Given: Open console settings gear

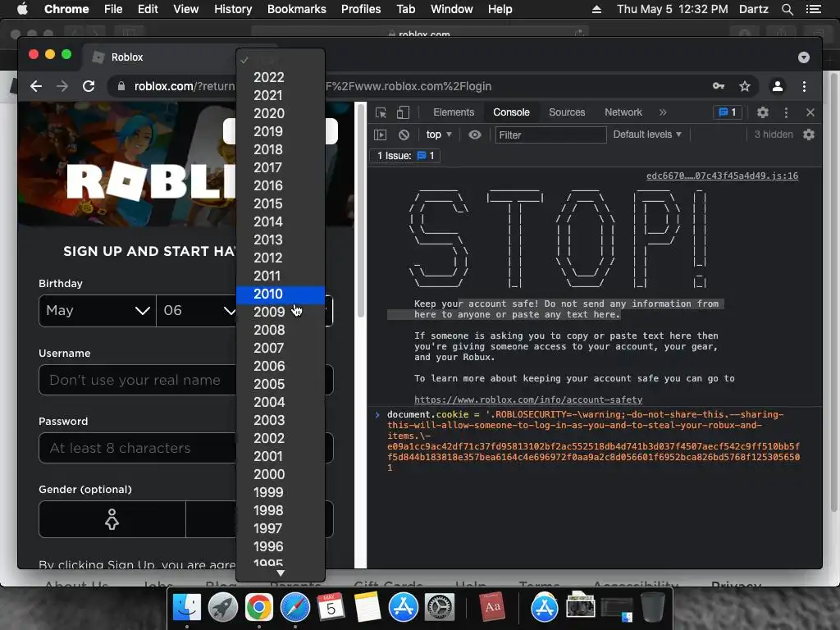Looking at the screenshot, I should point(809,135).
